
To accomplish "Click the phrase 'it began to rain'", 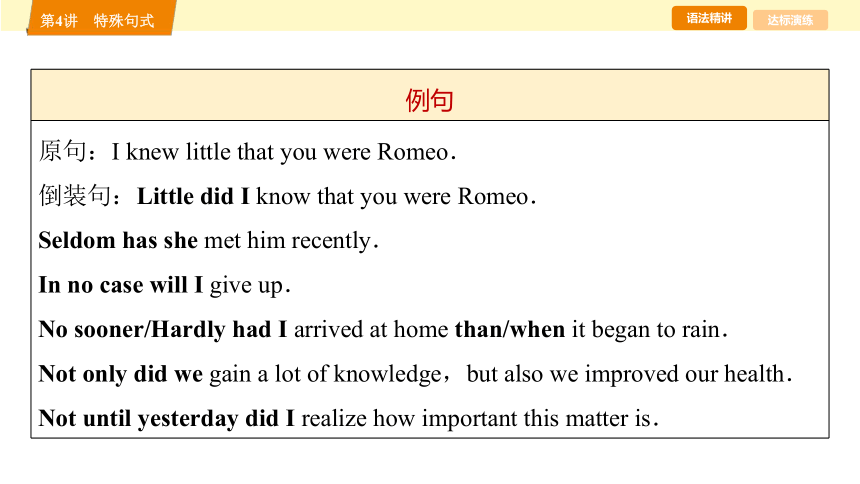I will (x=646, y=330).
